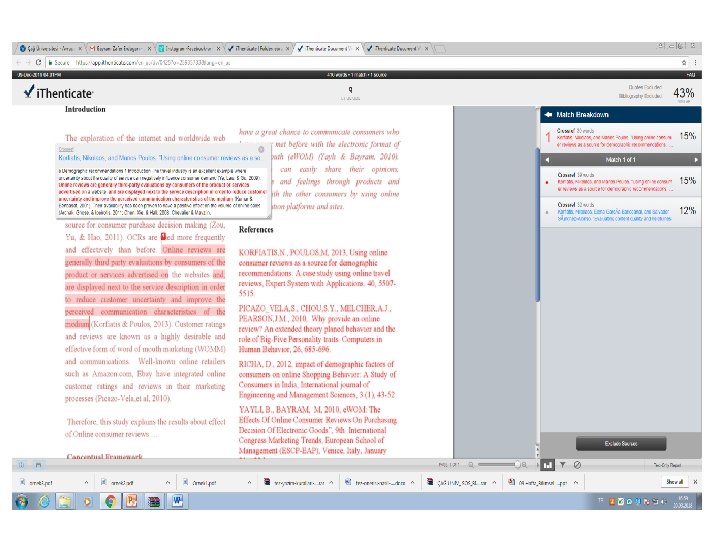Click the Exclude Sources button
The width and height of the screenshot is (720, 540).
(621, 444)
